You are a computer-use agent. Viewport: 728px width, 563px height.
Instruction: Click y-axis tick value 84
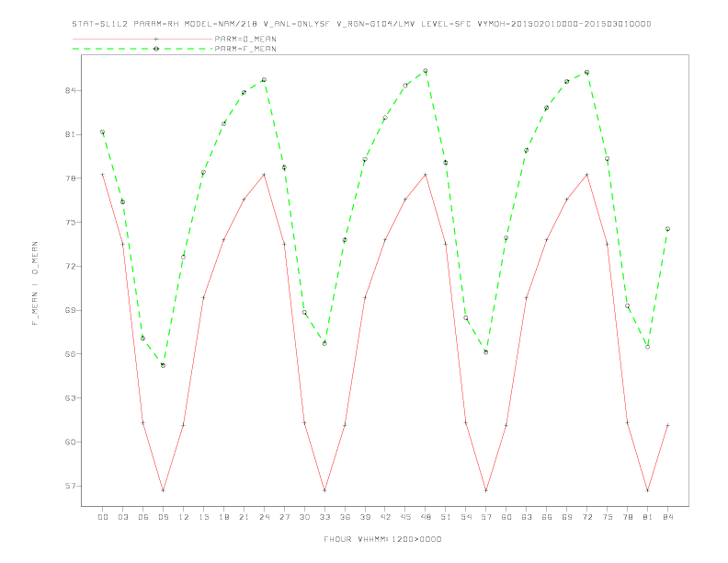(x=71, y=90)
